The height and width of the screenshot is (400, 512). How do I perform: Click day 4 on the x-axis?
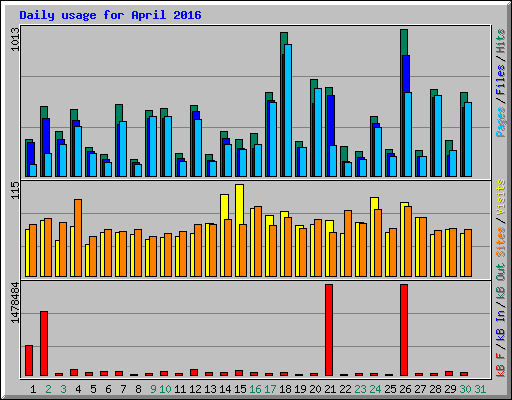[x=78, y=389]
